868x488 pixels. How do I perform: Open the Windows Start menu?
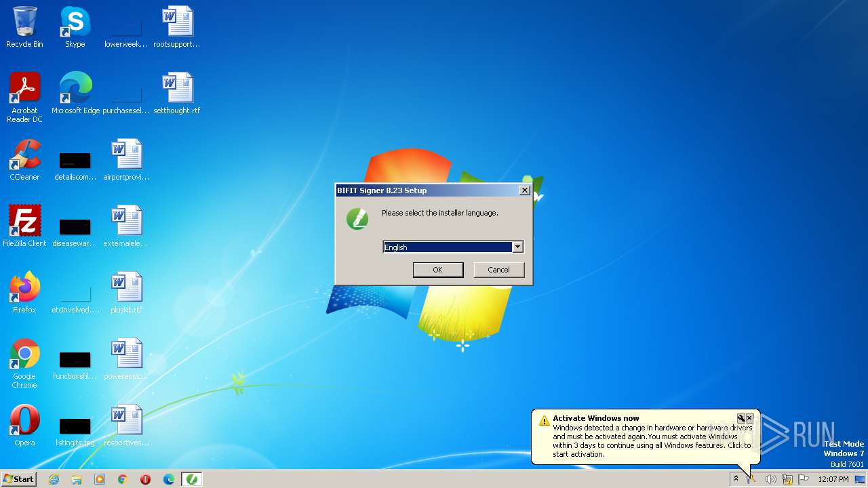(x=19, y=479)
